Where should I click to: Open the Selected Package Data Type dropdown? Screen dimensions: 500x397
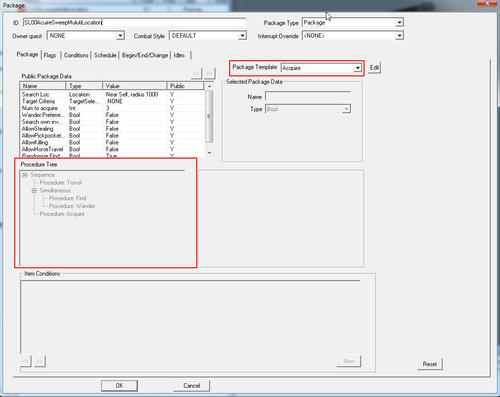click(x=346, y=109)
